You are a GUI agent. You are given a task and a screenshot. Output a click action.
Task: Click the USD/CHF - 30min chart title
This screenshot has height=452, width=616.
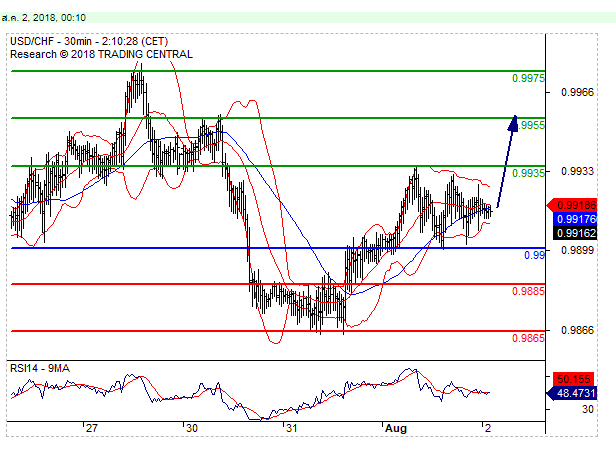pyautogui.click(x=89, y=41)
